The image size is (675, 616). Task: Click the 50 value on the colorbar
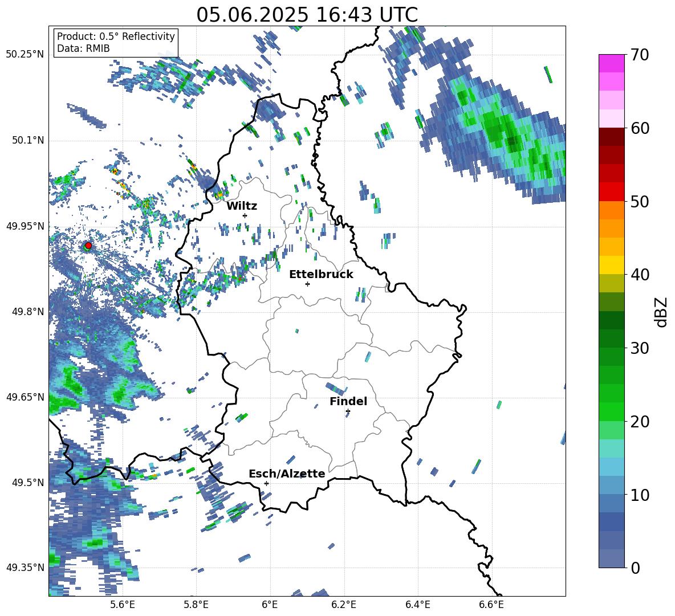(x=640, y=201)
